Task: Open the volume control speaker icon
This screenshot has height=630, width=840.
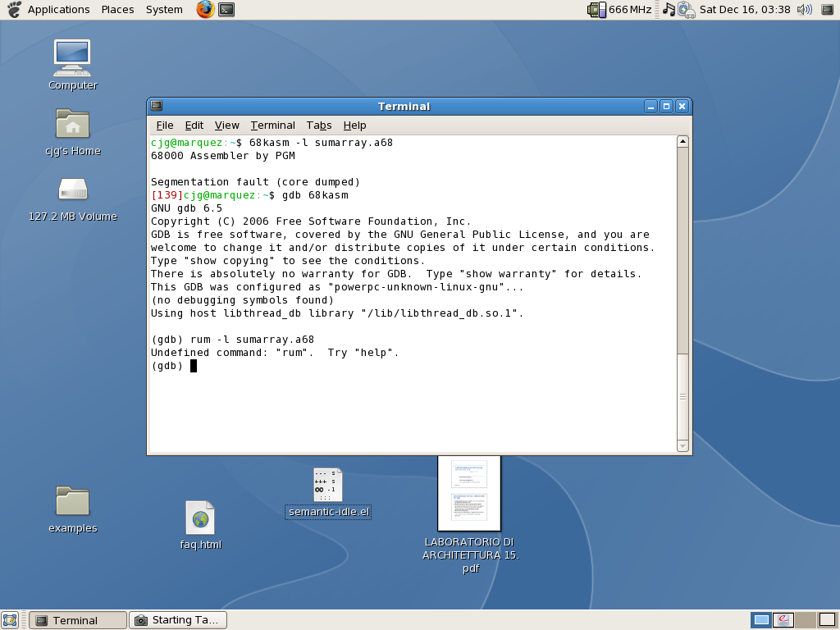Action: pyautogui.click(x=804, y=10)
